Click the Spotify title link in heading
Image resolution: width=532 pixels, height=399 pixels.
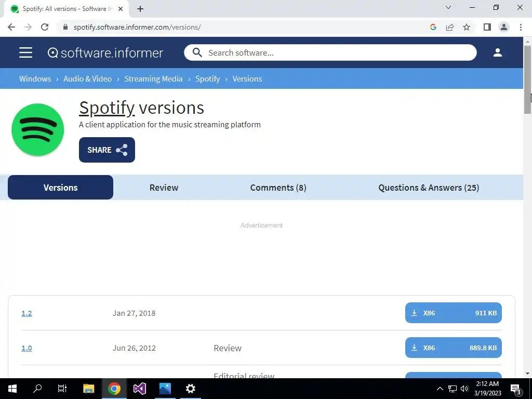point(107,108)
